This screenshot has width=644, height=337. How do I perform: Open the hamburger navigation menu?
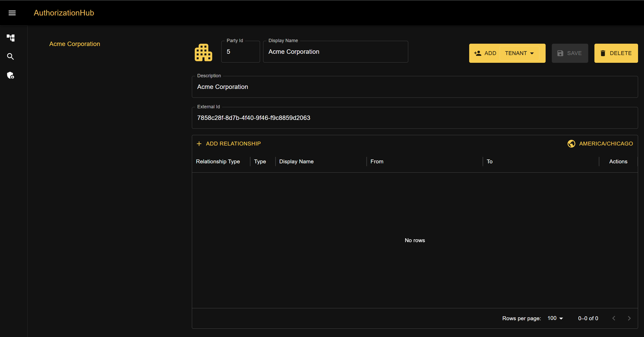[12, 13]
